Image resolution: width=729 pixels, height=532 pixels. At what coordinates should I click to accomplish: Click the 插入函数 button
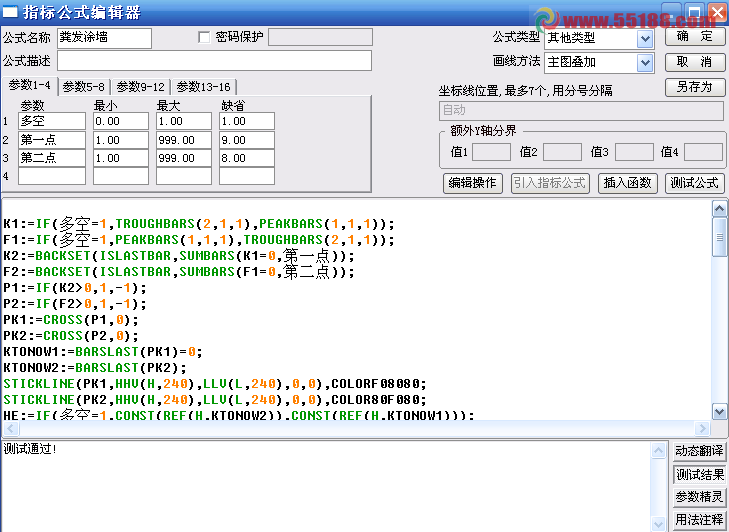pyautogui.click(x=627, y=183)
